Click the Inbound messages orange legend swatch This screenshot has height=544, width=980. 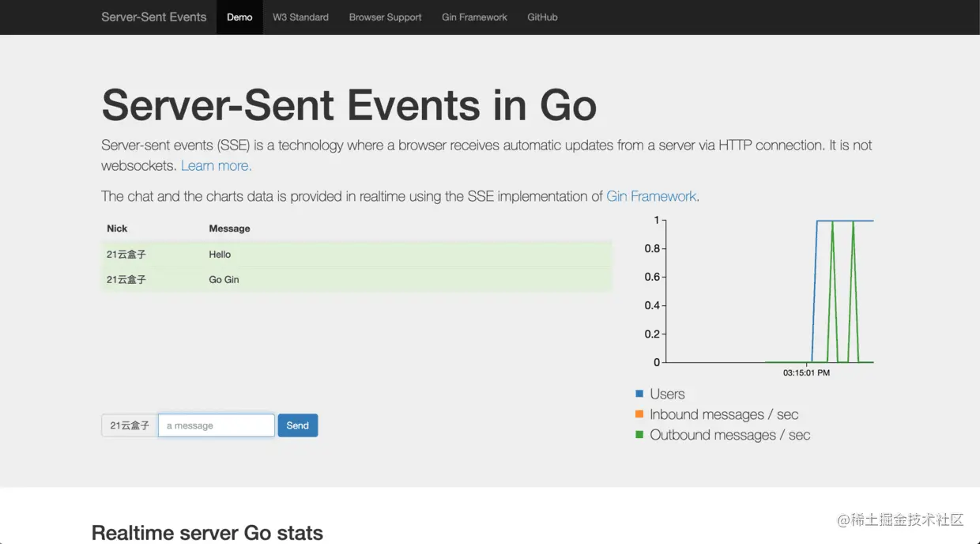639,414
